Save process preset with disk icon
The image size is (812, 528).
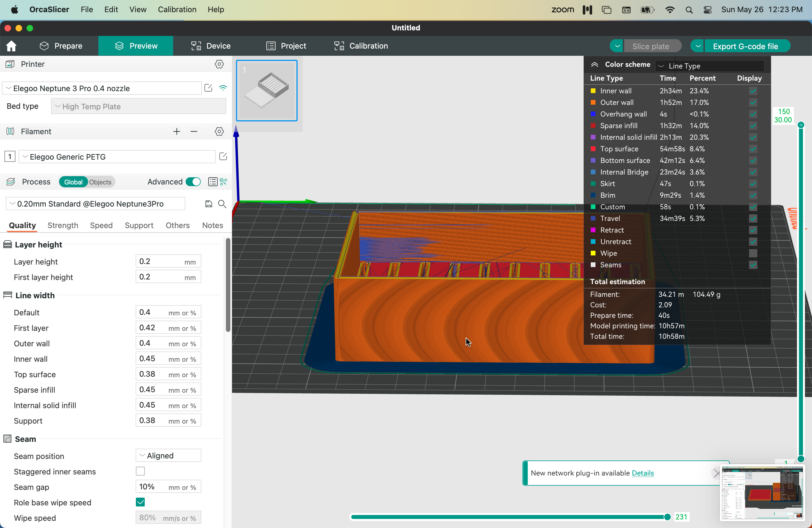[x=209, y=204]
